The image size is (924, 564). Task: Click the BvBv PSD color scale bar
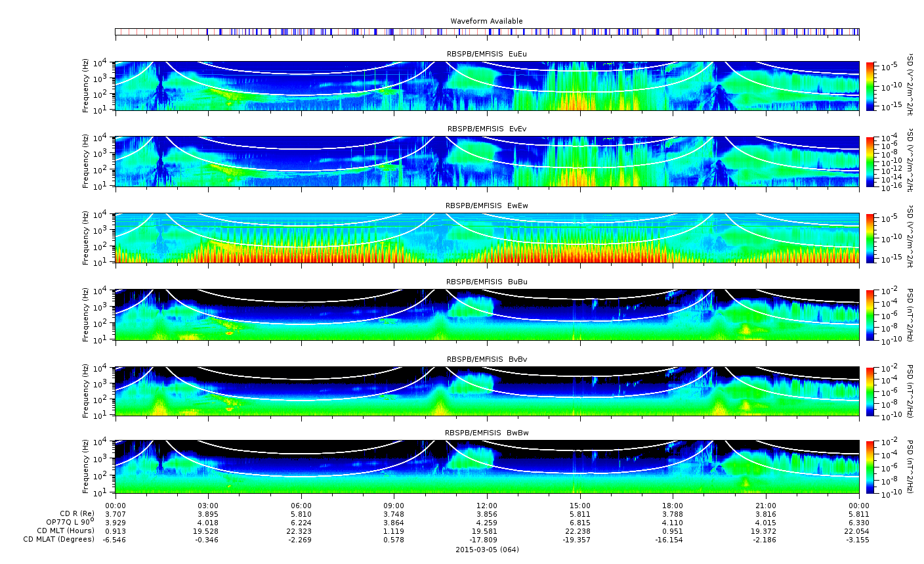pyautogui.click(x=870, y=391)
